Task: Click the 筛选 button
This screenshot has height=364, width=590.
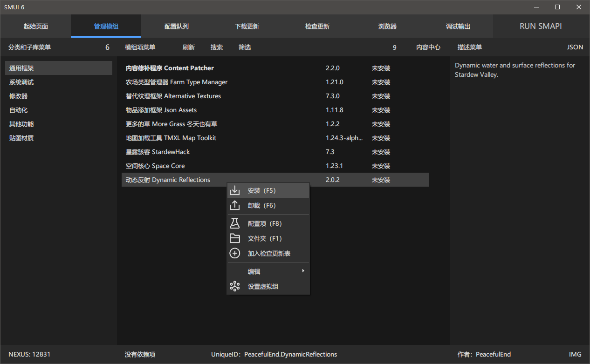Action: 245,47
